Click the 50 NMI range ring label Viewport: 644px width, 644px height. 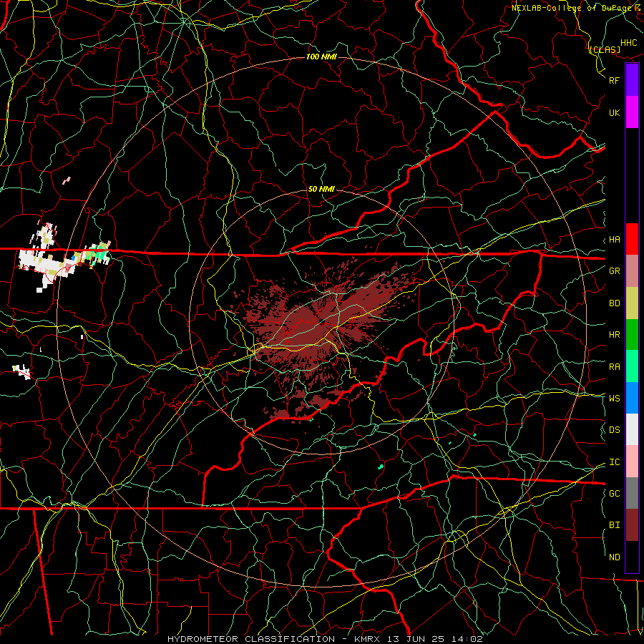point(321,190)
